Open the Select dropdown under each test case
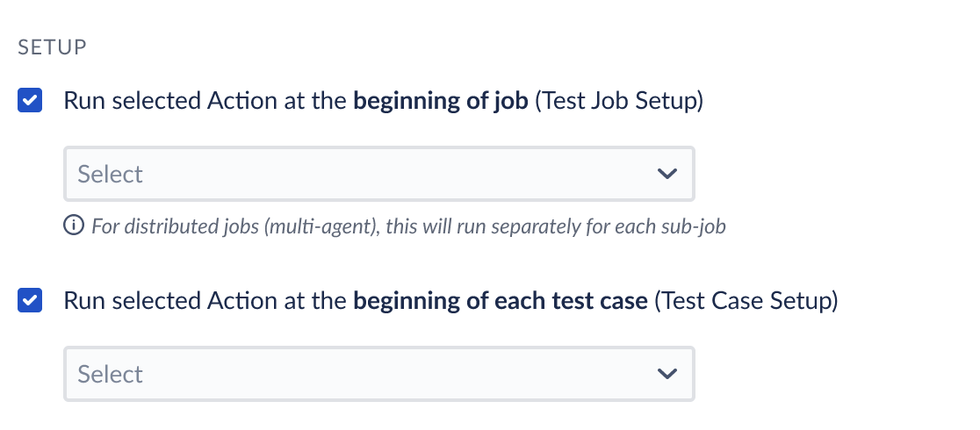Image resolution: width=980 pixels, height=430 pixels. click(x=379, y=374)
